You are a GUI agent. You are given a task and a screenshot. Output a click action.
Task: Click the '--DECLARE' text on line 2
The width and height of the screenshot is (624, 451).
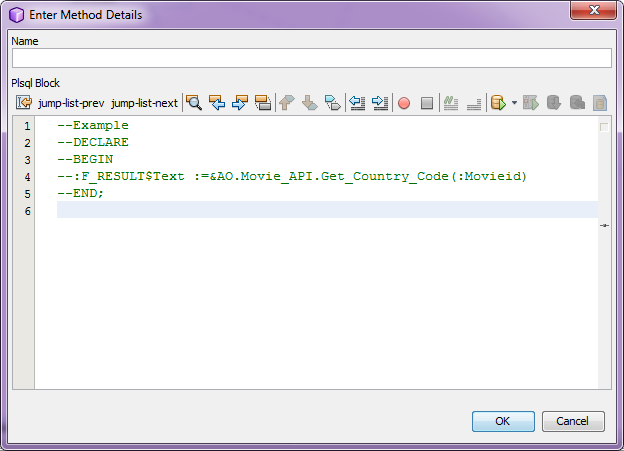93,142
